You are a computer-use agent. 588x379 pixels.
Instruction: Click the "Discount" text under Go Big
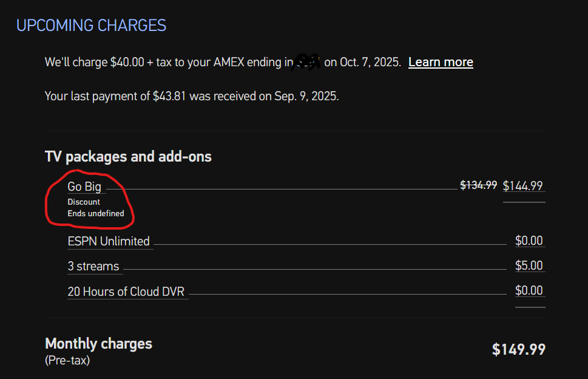(84, 202)
